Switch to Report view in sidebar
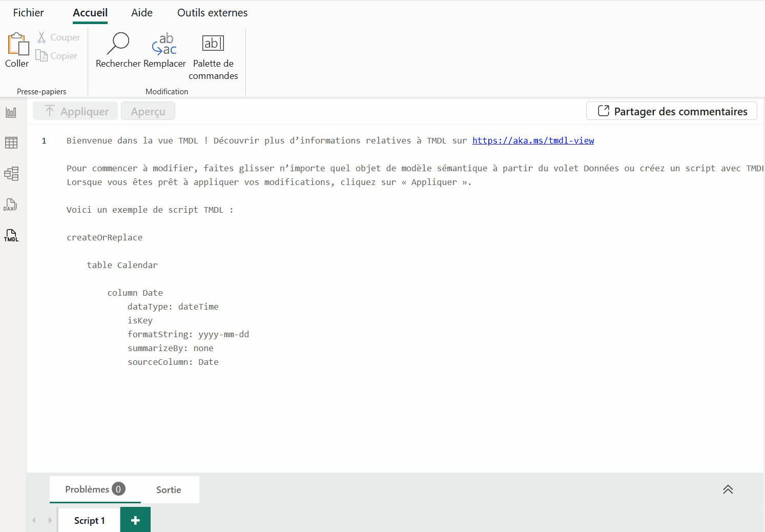Image resolution: width=765 pixels, height=532 pixels. tap(11, 112)
